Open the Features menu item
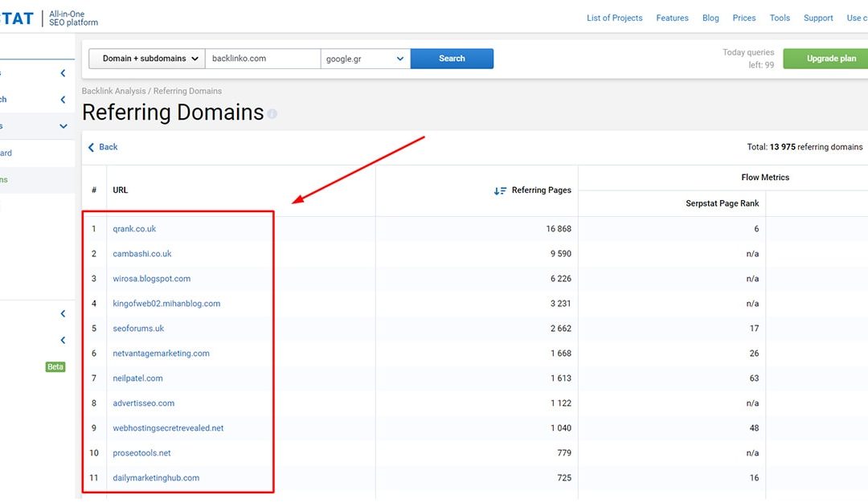 click(x=672, y=18)
